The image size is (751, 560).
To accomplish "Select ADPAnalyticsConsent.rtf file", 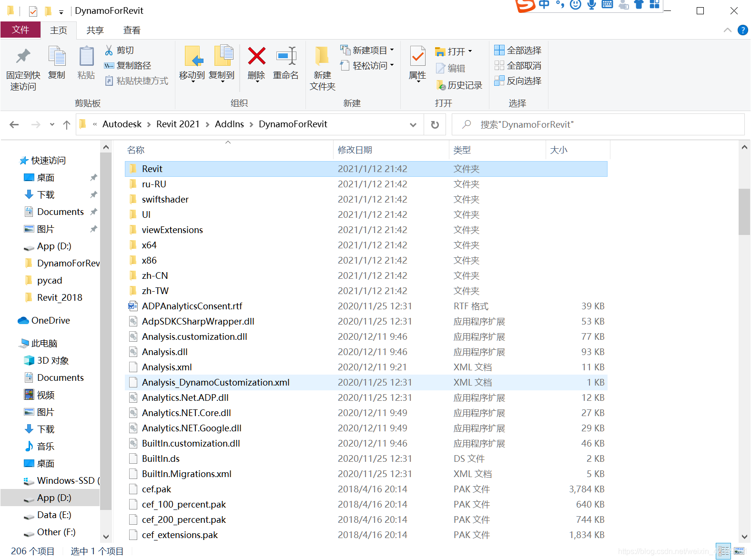I will pyautogui.click(x=366, y=306).
